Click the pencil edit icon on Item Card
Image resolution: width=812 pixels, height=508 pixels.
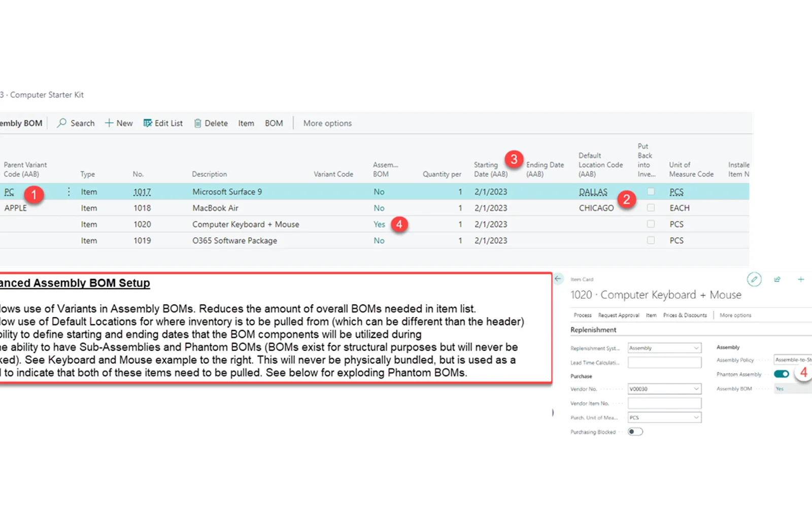click(x=754, y=279)
